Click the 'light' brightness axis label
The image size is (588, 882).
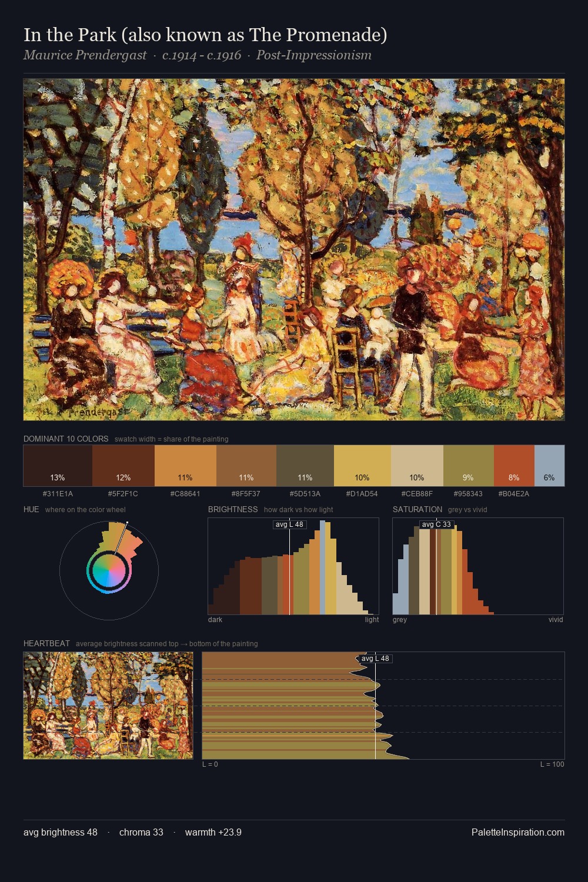372,620
